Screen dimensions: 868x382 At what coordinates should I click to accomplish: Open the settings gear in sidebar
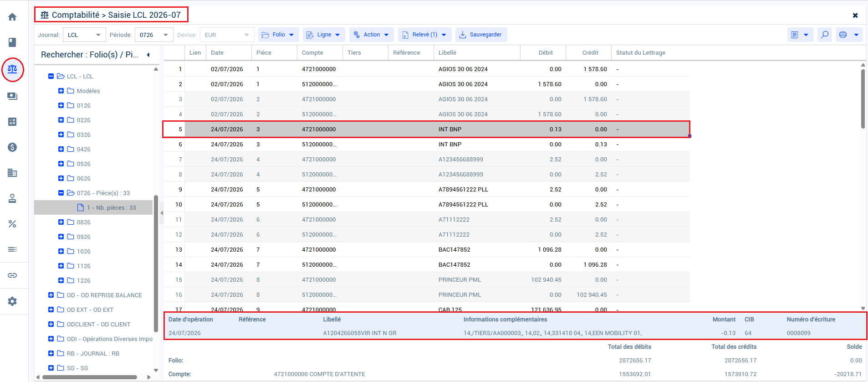tap(12, 301)
